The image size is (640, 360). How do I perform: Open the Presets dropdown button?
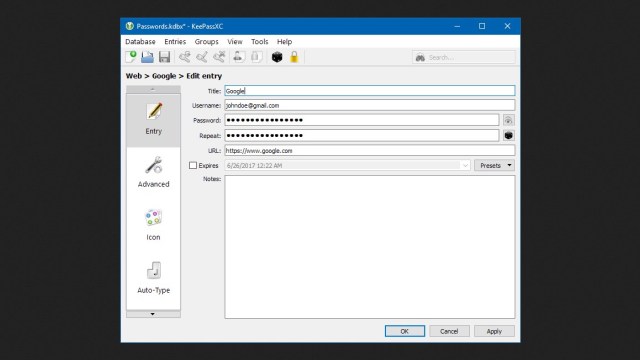click(x=494, y=165)
